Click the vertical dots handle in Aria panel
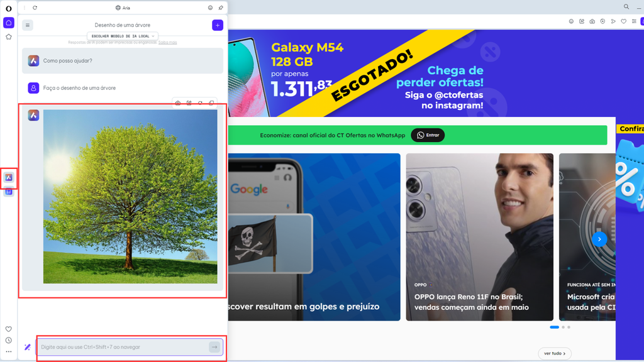644x362 pixels. (25, 8)
